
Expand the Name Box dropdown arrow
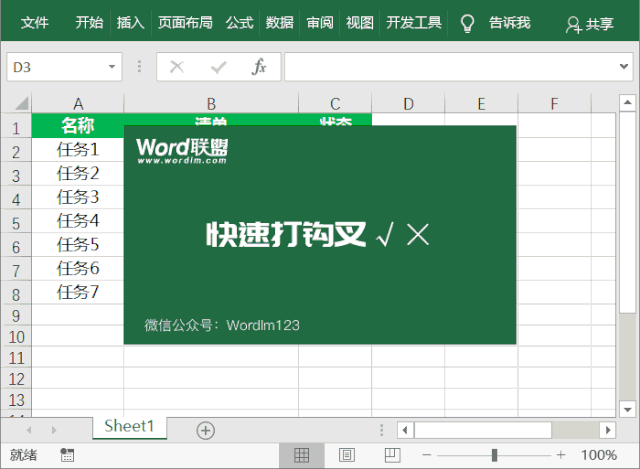pos(112,67)
